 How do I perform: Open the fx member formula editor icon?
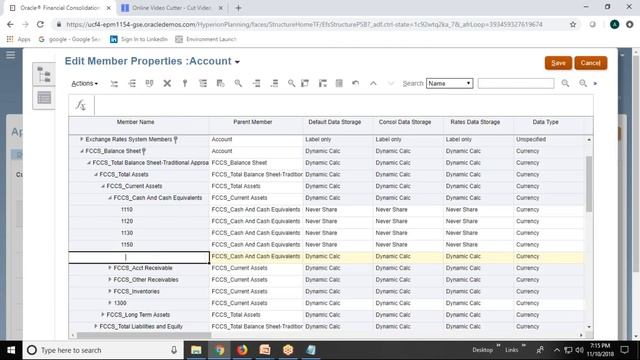pyautogui.click(x=81, y=105)
